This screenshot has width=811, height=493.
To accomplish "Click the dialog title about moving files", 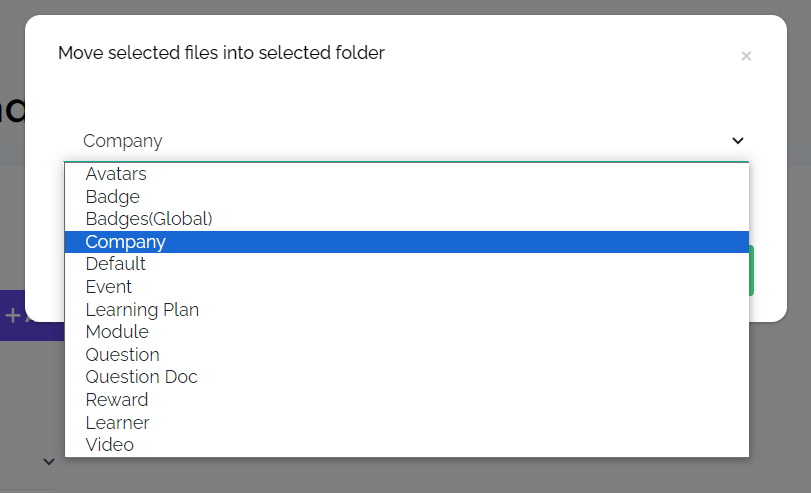I will [221, 53].
